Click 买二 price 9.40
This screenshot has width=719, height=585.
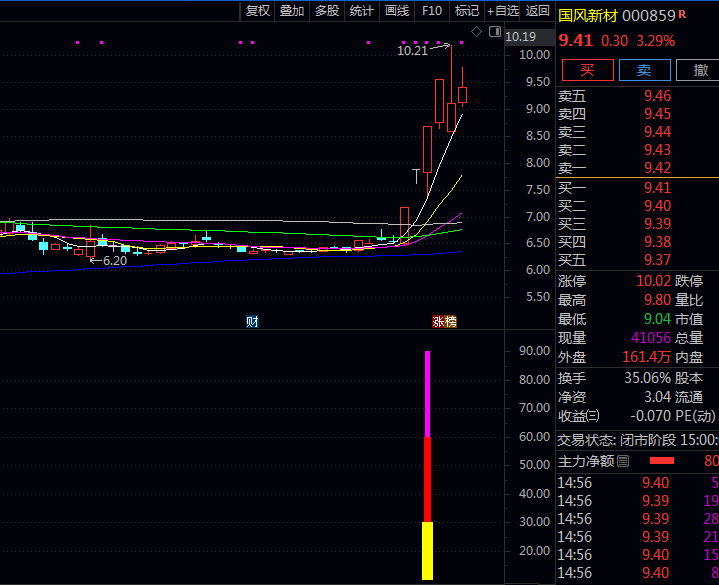[657, 206]
